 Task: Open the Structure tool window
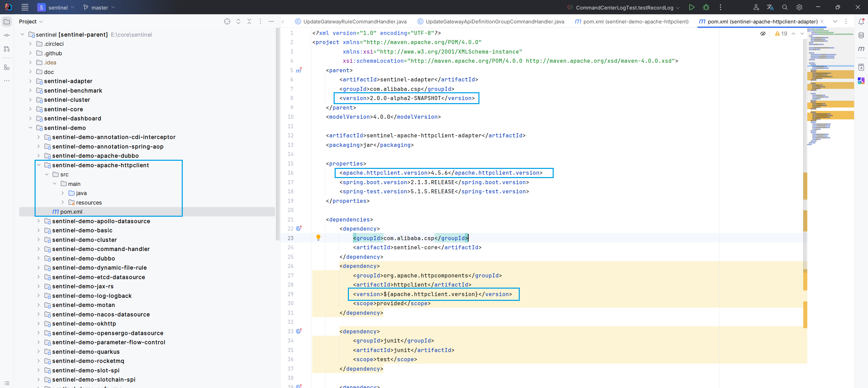coord(7,67)
